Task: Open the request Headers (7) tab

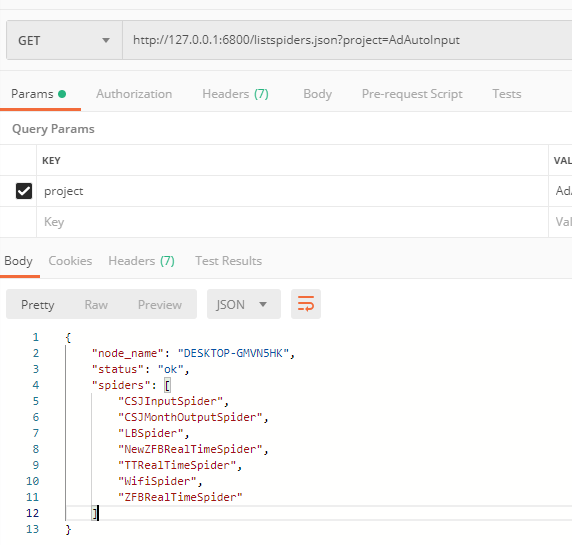Action: (x=235, y=94)
